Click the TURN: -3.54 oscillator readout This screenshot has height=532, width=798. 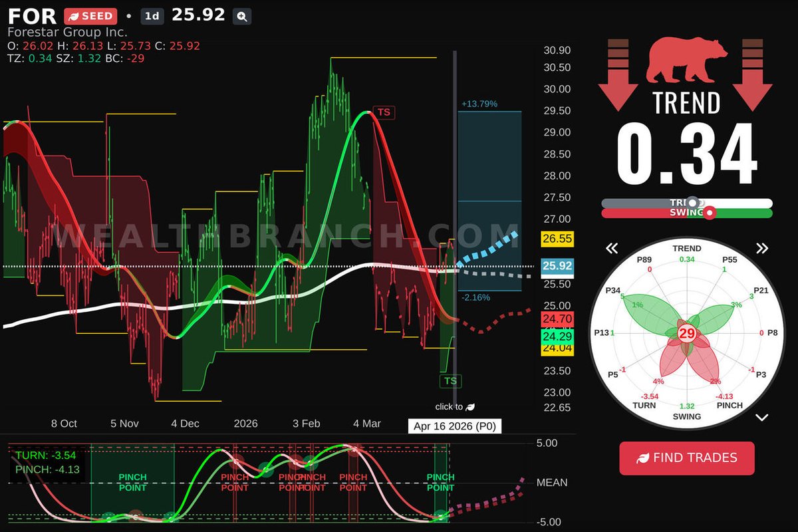45,456
